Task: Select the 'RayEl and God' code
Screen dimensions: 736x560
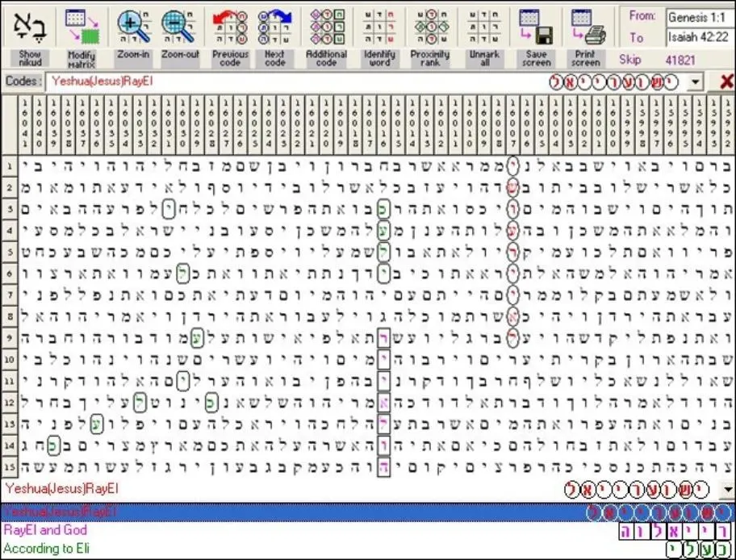Action: [x=368, y=530]
